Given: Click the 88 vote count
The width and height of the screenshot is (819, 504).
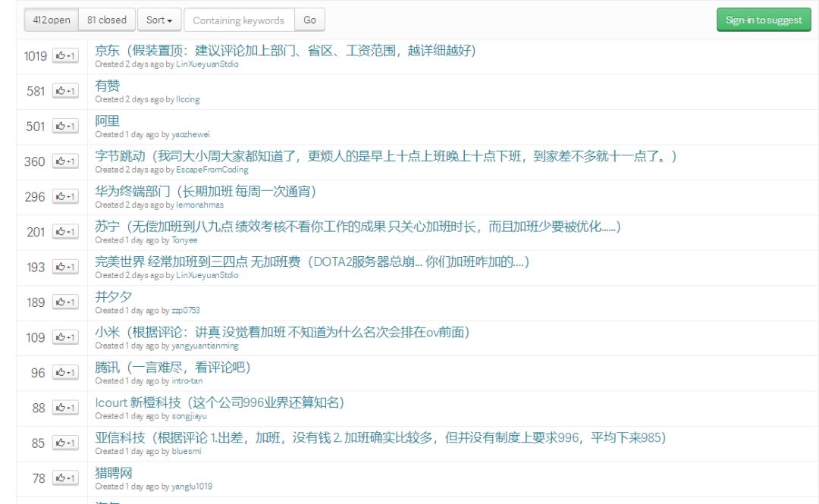Looking at the screenshot, I should coord(39,408).
